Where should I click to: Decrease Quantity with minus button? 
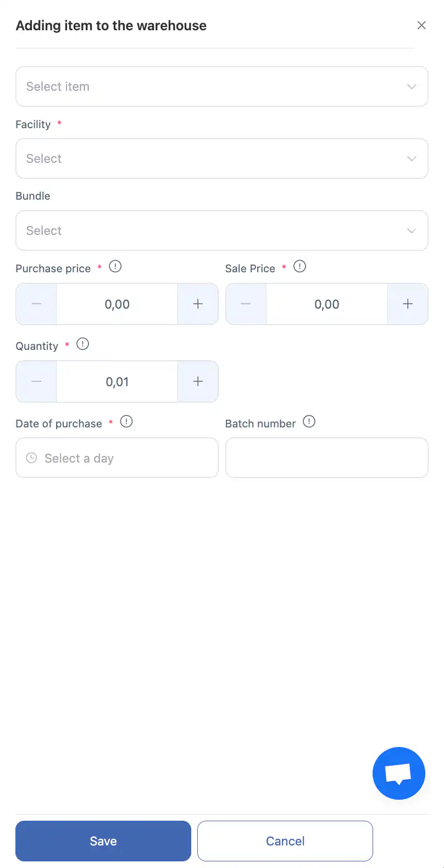pos(36,382)
